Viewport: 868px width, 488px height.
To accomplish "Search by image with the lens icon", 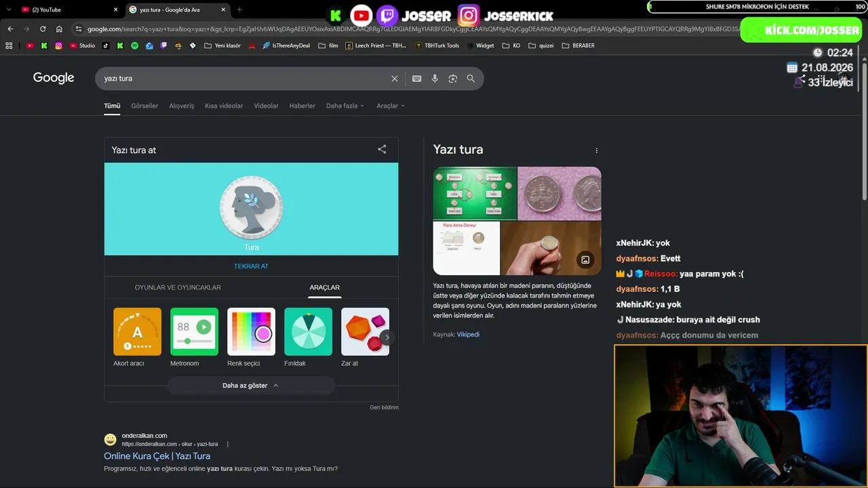I will (453, 79).
